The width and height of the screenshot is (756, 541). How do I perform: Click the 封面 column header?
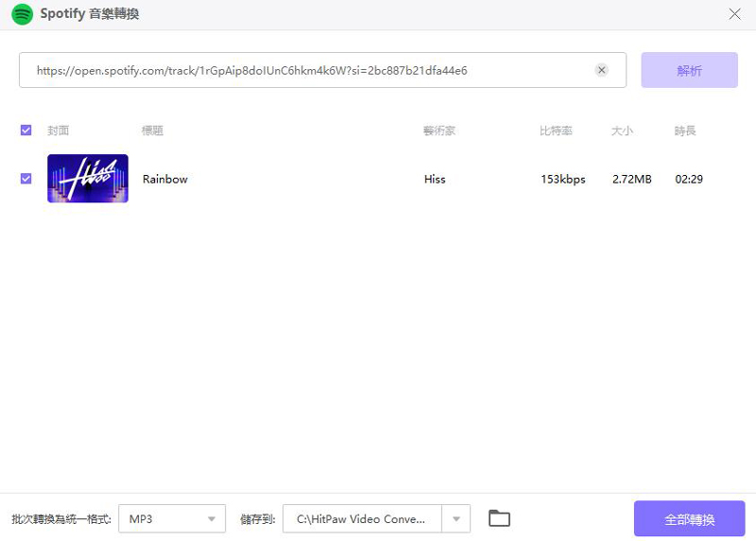(x=59, y=131)
